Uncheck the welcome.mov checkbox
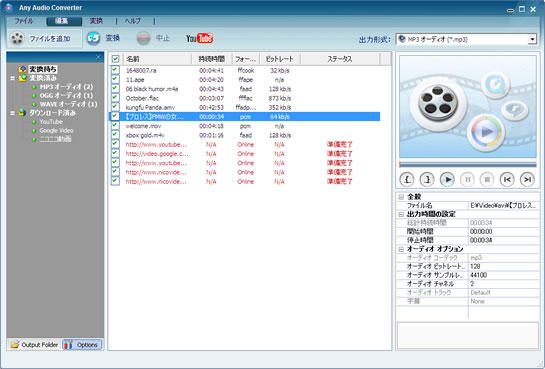545x369 pixels. 115,125
